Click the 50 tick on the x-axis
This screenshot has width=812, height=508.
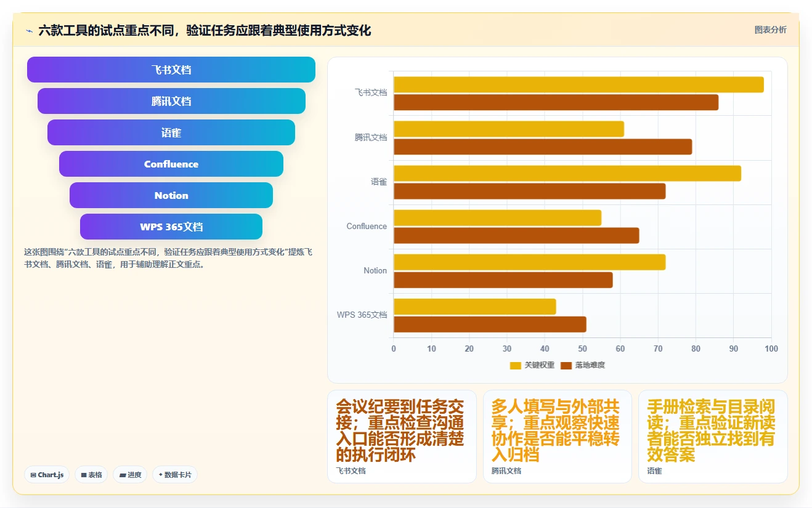582,349
